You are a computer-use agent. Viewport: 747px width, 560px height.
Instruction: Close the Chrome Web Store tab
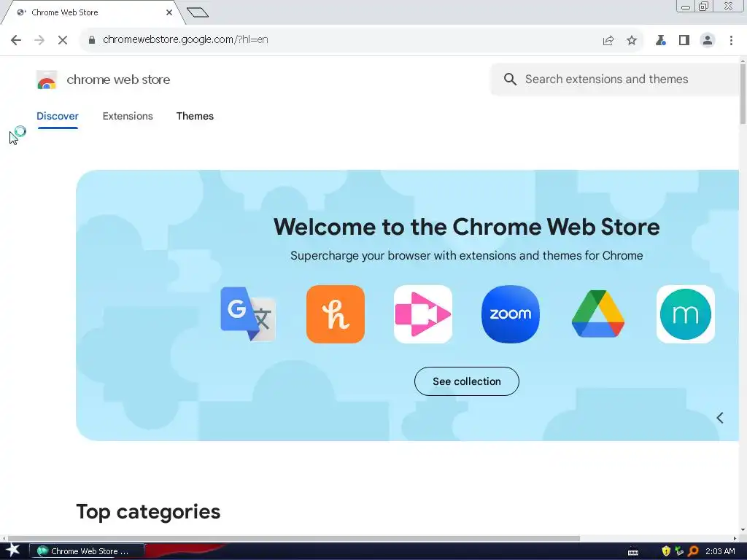click(x=169, y=12)
